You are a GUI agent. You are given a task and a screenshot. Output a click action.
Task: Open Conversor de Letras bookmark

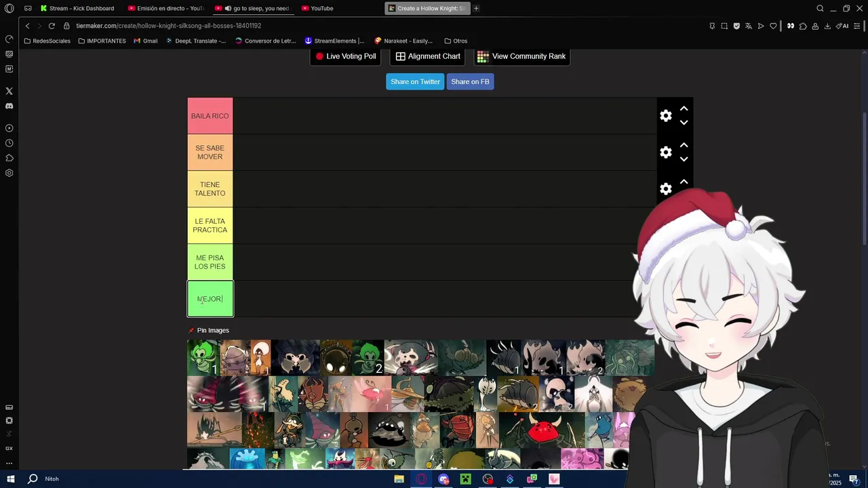pos(265,41)
